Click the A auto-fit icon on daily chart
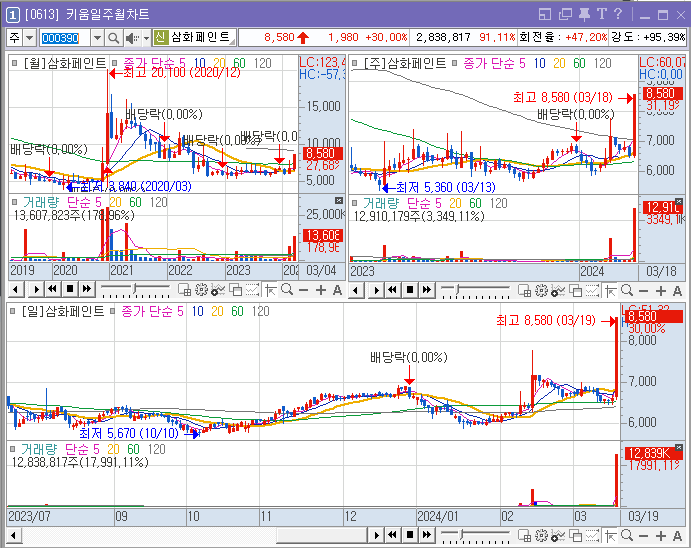691x548 pixels. pos(677,536)
